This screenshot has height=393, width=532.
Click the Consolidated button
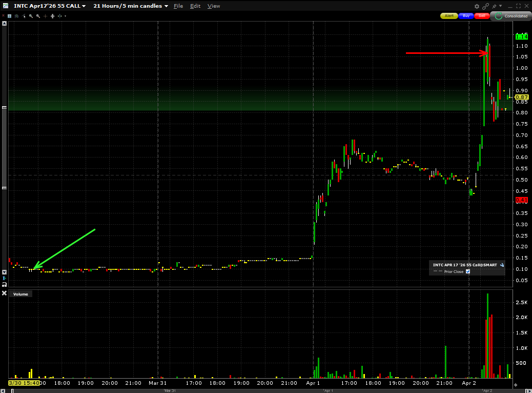tap(511, 16)
